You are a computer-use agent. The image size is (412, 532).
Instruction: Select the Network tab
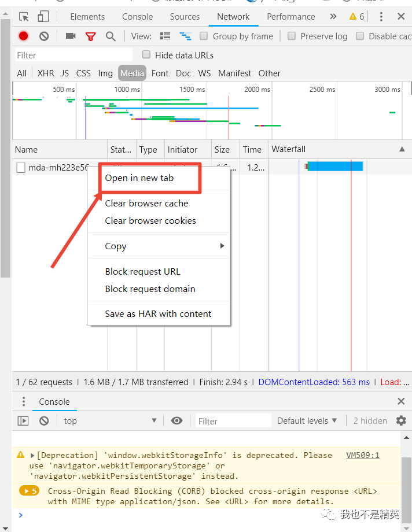pyautogui.click(x=233, y=17)
